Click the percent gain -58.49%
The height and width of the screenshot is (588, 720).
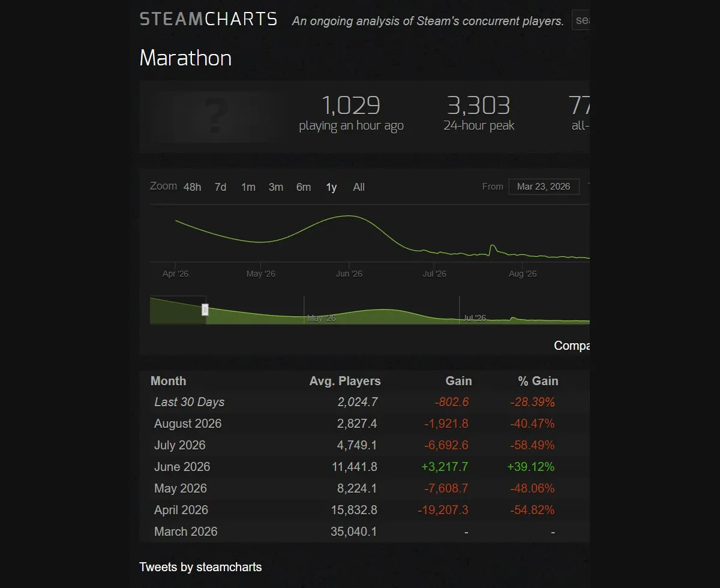(x=532, y=445)
